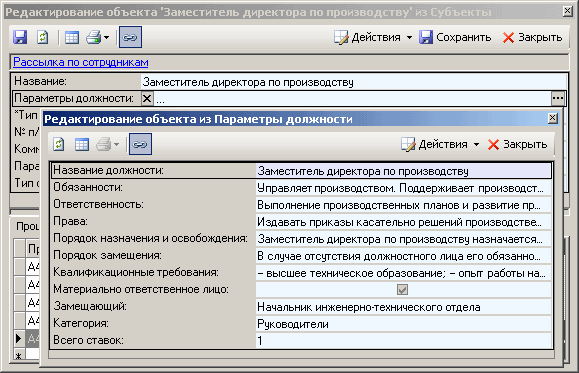Click the greyed printer icon in inner dialog
The image size is (579, 373).
(x=104, y=144)
